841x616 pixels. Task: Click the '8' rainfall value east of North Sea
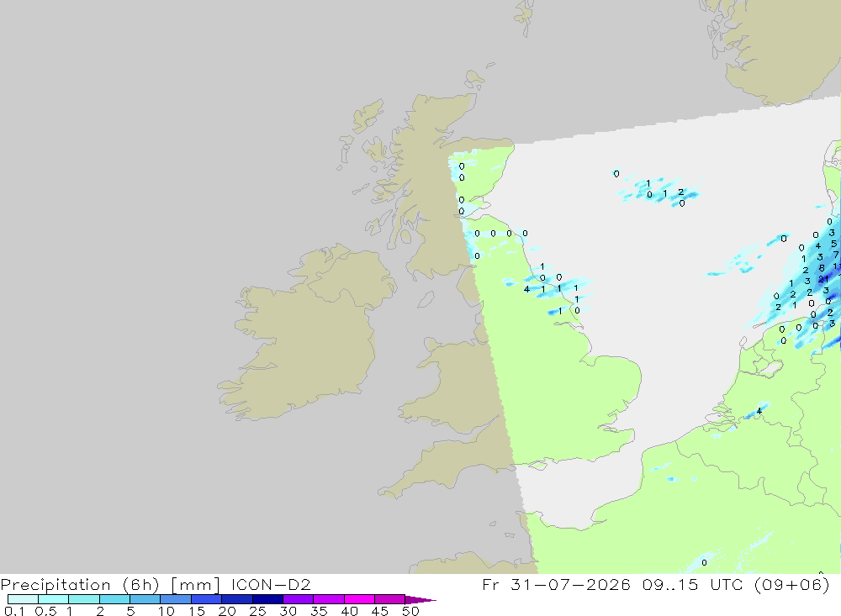tap(822, 268)
